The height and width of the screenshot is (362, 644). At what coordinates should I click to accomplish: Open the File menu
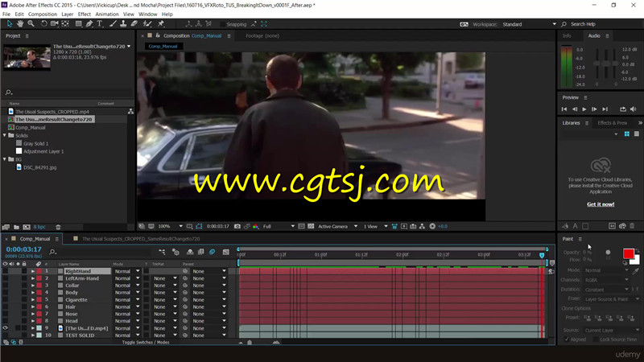click(x=6, y=14)
